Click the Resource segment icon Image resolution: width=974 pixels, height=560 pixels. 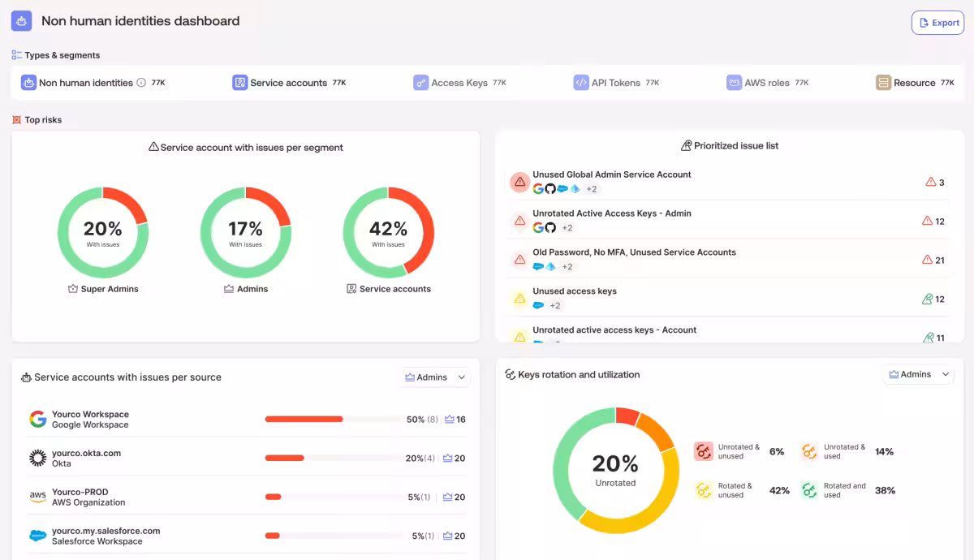click(883, 83)
